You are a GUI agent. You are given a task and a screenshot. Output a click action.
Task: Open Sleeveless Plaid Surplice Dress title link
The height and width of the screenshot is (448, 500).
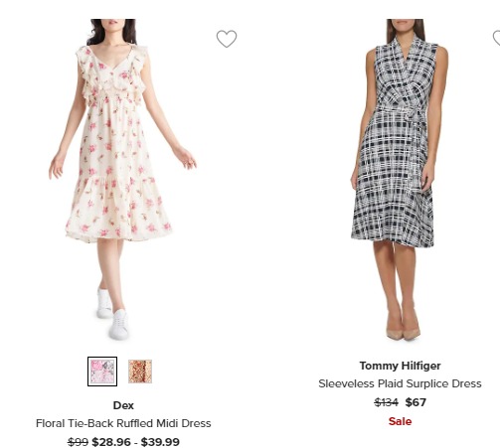coord(400,383)
